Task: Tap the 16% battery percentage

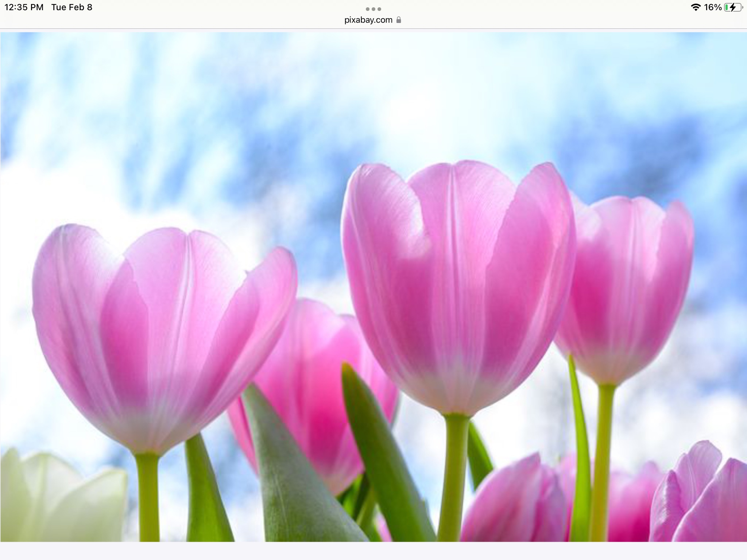Action: [x=713, y=7]
